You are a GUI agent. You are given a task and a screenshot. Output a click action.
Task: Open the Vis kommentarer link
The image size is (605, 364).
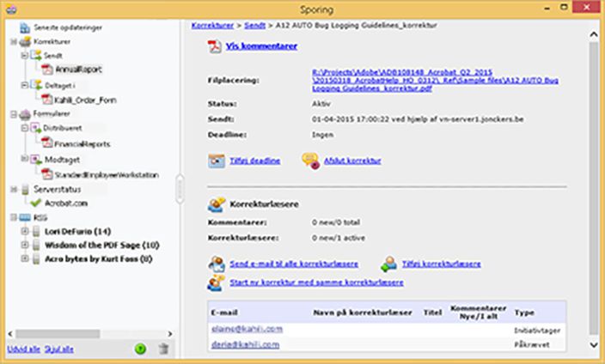coord(261,46)
